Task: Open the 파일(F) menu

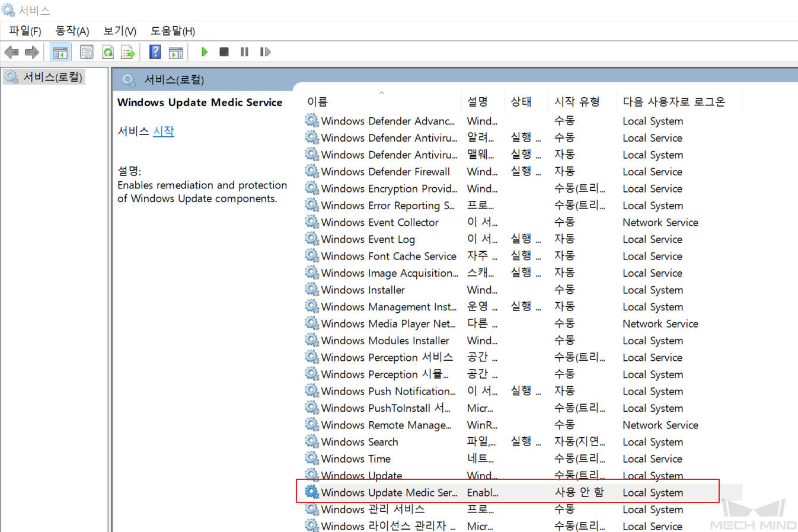Action: coord(25,31)
